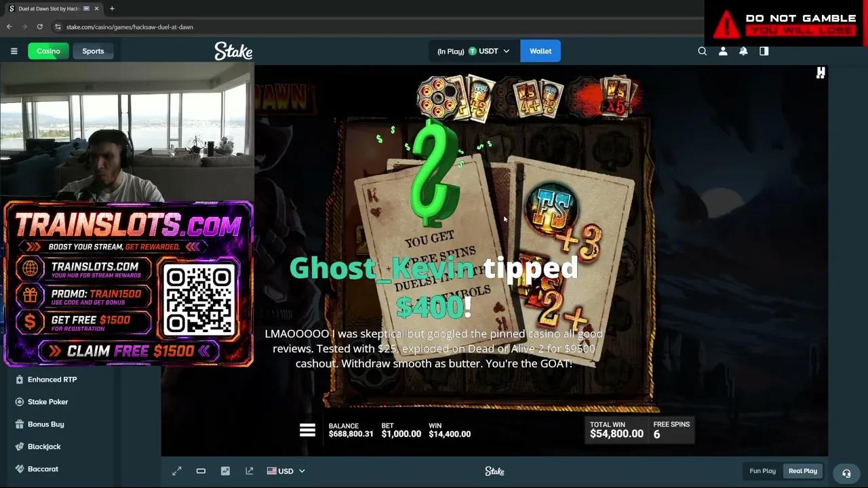868x488 pixels.
Task: Open the Wallet
Action: pos(540,51)
